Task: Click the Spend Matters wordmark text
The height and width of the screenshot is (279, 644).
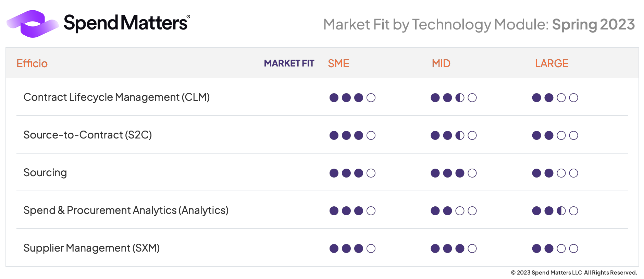Action: 126,23
